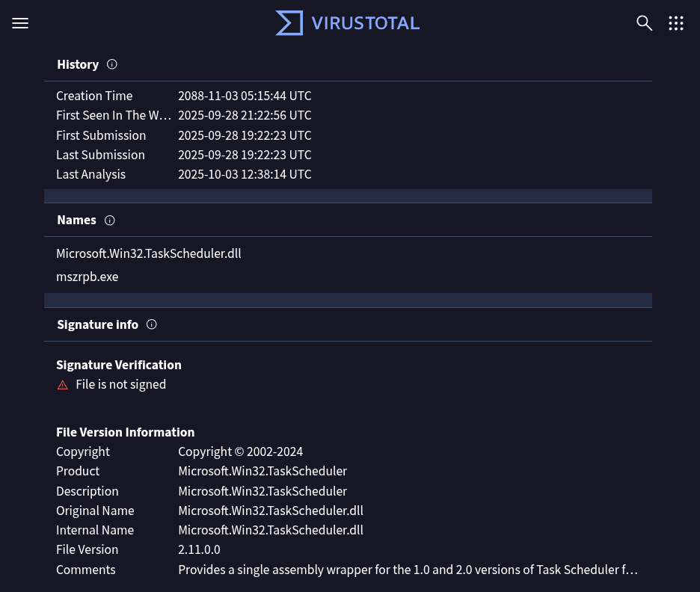700x592 pixels.
Task: Click the Last Analysis timestamp value
Action: pos(245,174)
